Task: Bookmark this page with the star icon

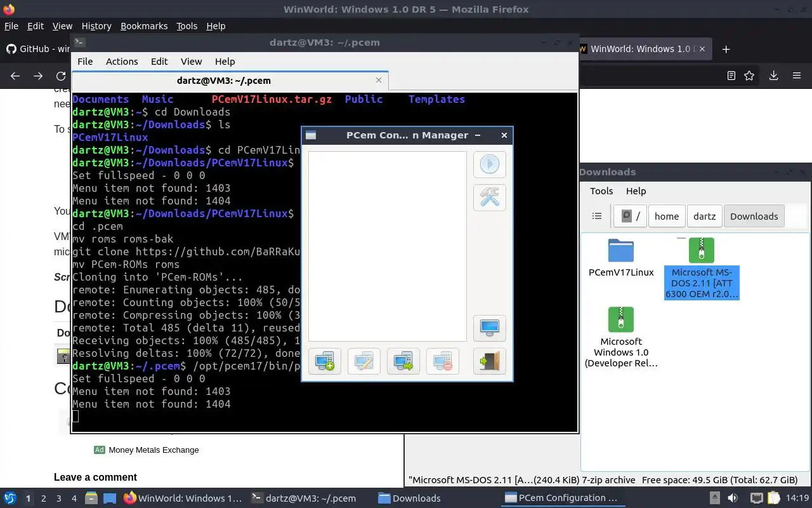Action: point(749,76)
